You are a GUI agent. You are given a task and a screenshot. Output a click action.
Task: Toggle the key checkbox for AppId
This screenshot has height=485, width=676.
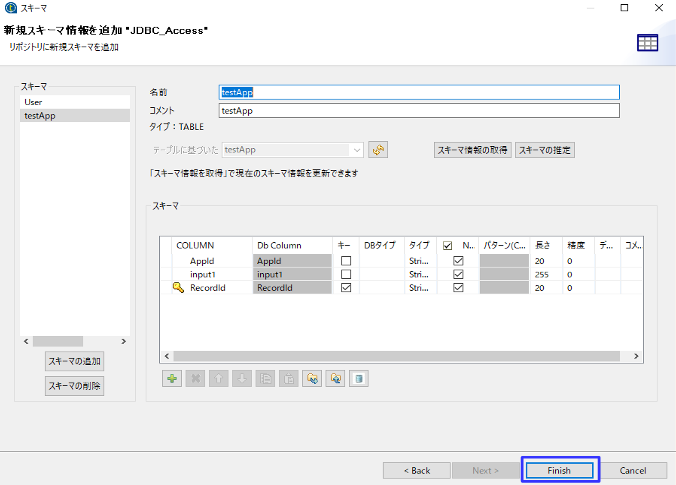coord(346,261)
